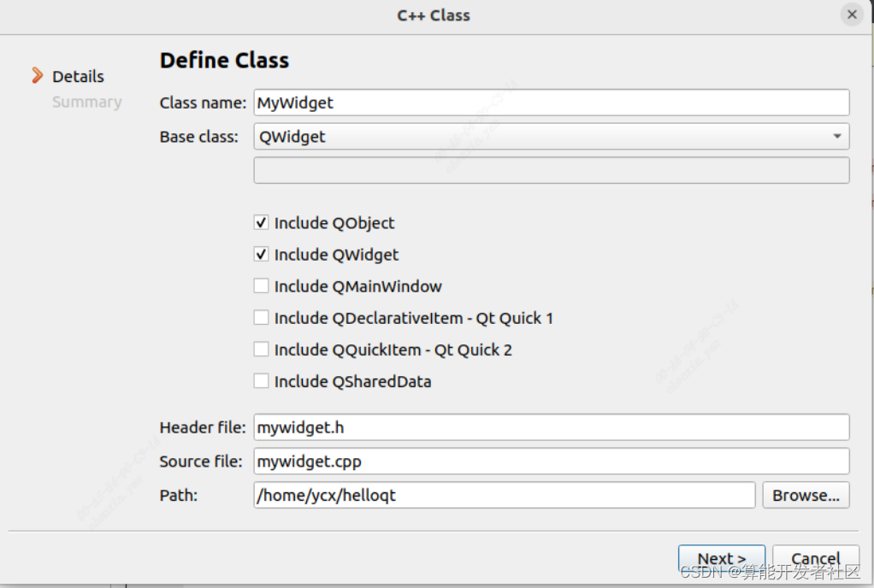The image size is (874, 588).
Task: Select the Summary wizard step
Action: click(x=86, y=102)
